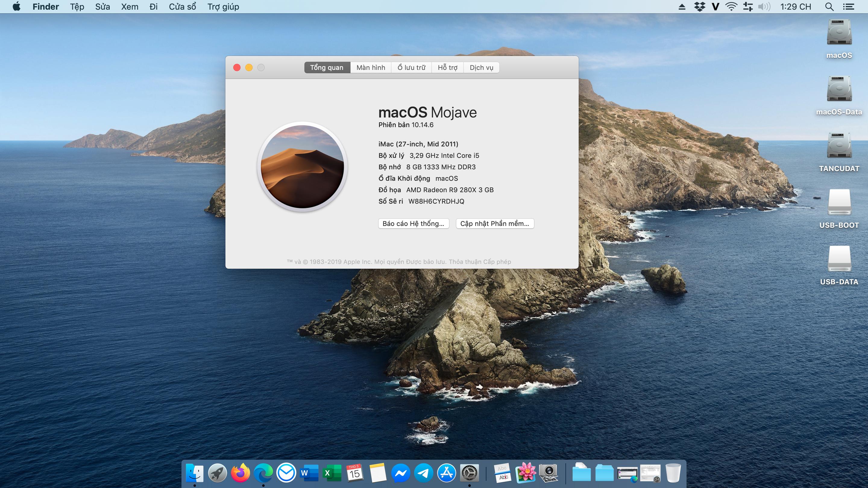Open the Finder menu
This screenshot has width=868, height=488.
click(46, 7)
